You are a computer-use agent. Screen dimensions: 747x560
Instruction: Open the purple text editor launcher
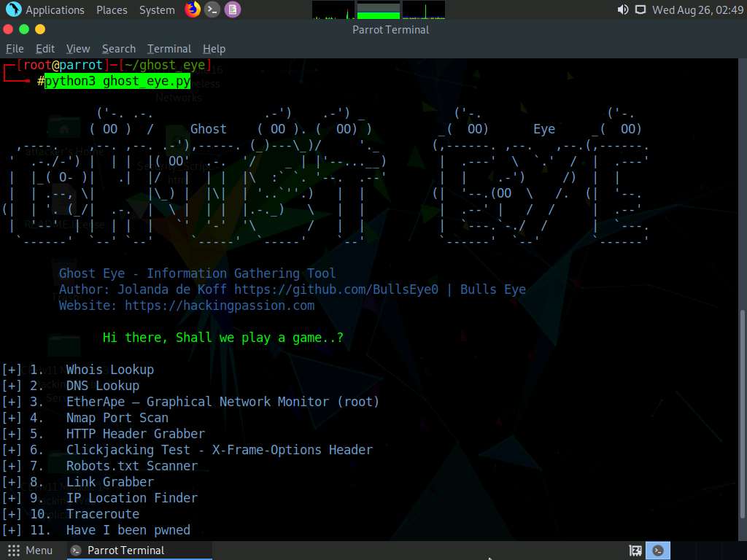[x=233, y=9]
